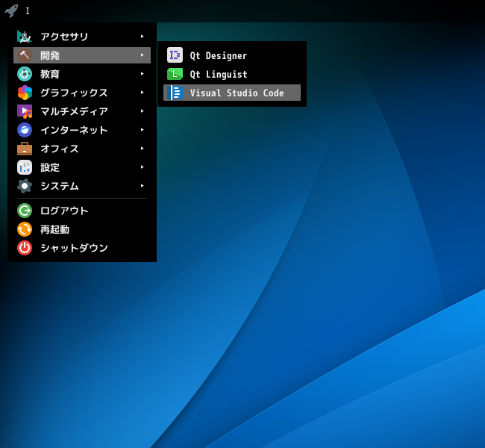Open the インターネット menu entry

click(x=82, y=130)
